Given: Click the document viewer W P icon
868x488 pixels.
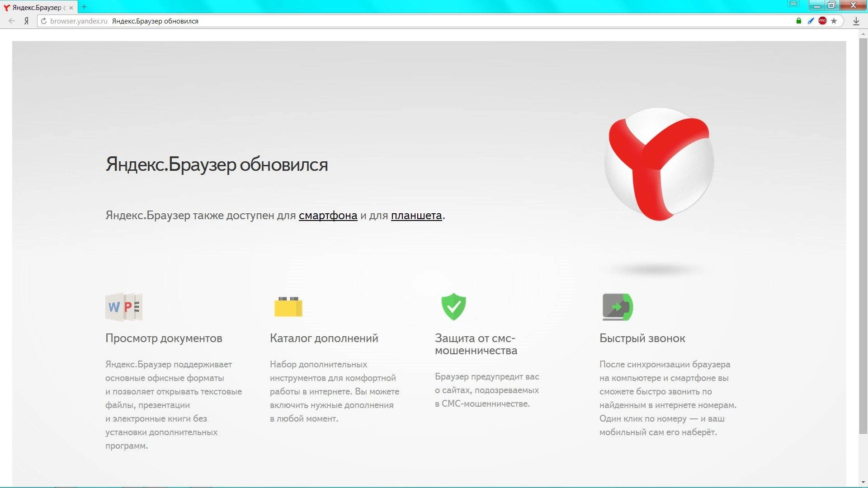Looking at the screenshot, I should click(x=124, y=307).
